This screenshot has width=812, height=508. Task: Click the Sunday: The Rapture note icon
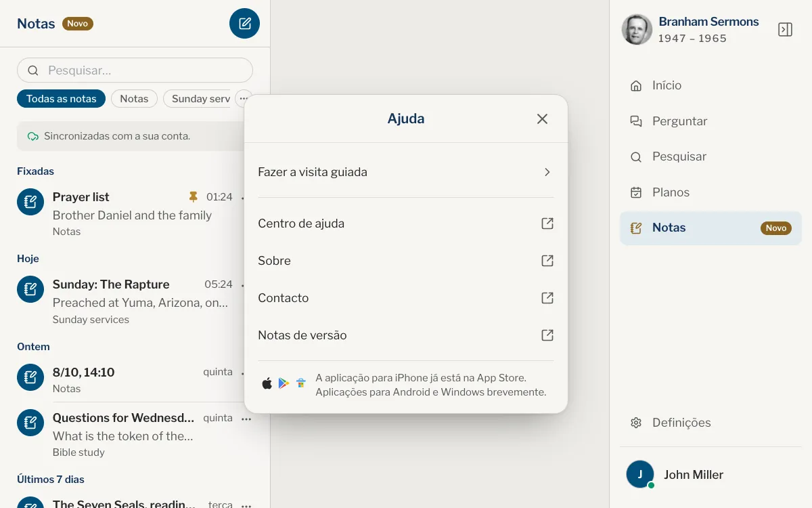(30, 289)
